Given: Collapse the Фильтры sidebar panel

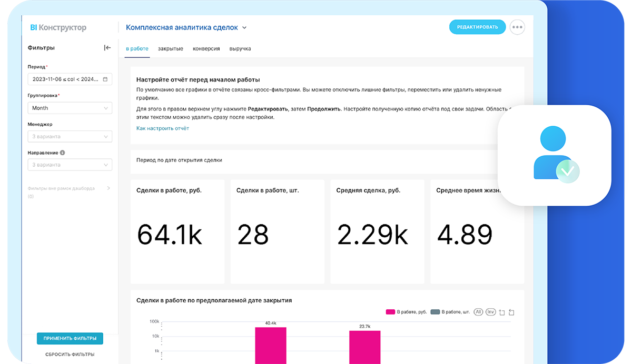Looking at the screenshot, I should pyautogui.click(x=107, y=47).
